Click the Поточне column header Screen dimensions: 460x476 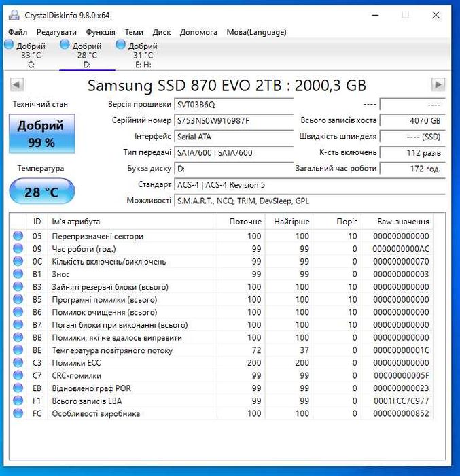click(241, 222)
